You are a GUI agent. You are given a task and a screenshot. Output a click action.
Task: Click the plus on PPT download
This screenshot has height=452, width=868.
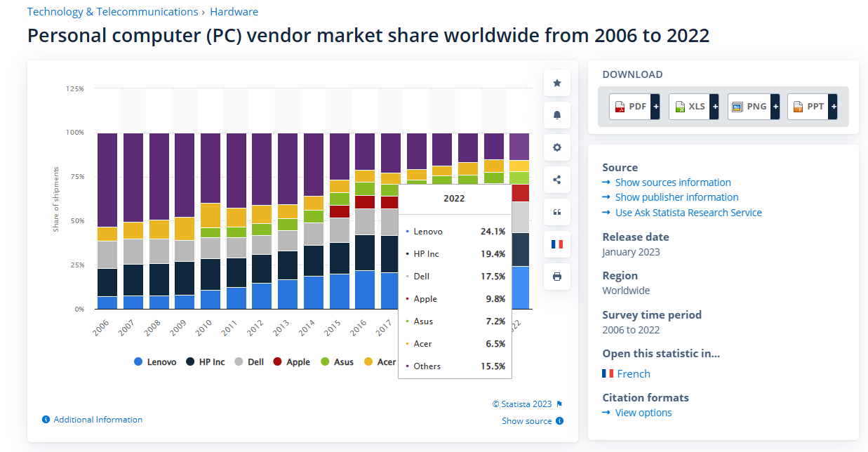[834, 107]
